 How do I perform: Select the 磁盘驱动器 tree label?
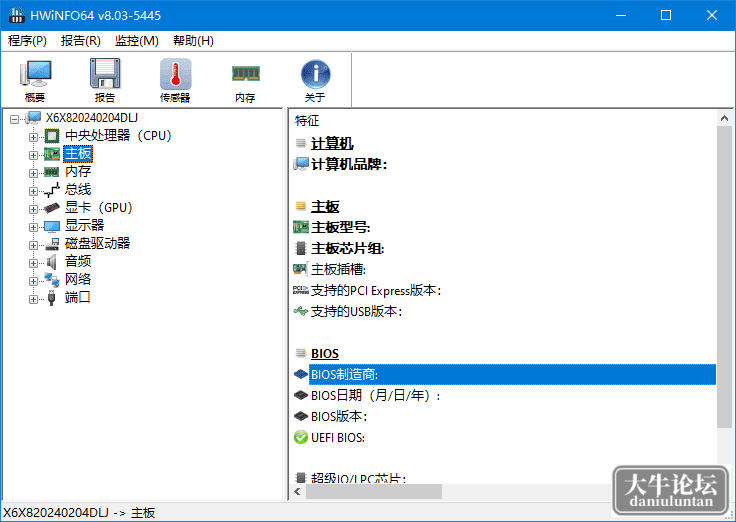pyautogui.click(x=98, y=243)
